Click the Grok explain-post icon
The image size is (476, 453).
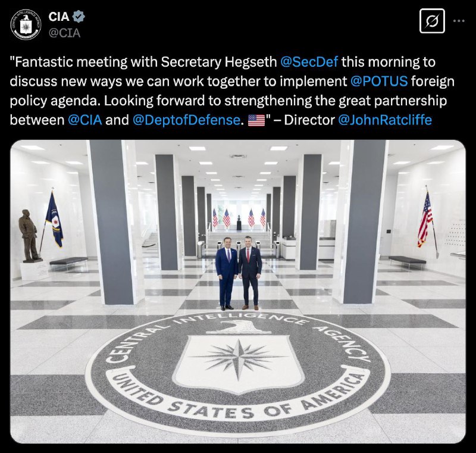[432, 21]
